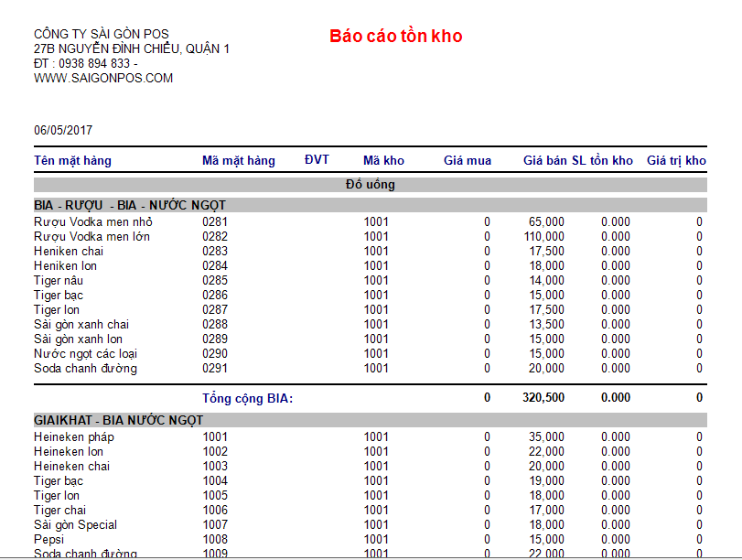Click item code 0286
The height and width of the screenshot is (560, 742).
pyautogui.click(x=215, y=296)
